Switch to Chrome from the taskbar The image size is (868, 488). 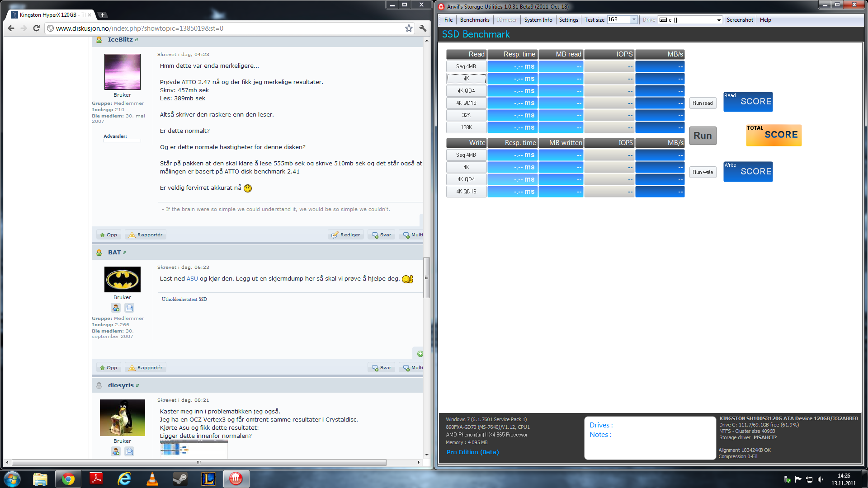pos(68,479)
